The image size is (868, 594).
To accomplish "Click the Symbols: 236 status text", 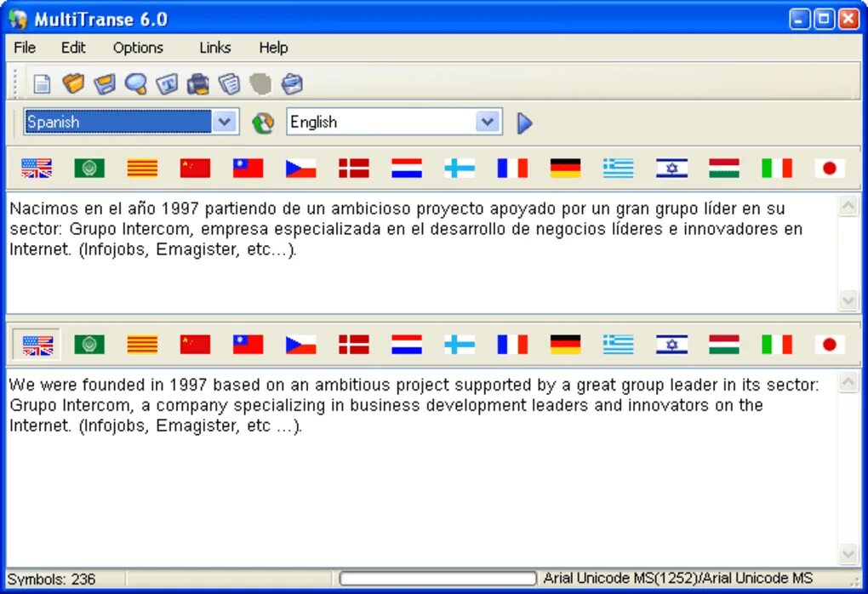I will tap(51, 579).
